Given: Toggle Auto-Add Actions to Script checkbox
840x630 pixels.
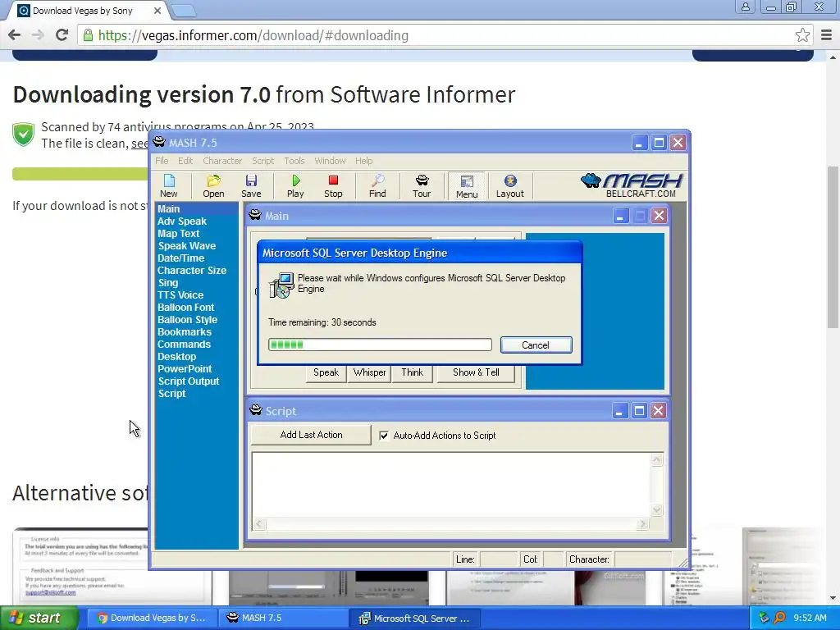Looking at the screenshot, I should (384, 436).
